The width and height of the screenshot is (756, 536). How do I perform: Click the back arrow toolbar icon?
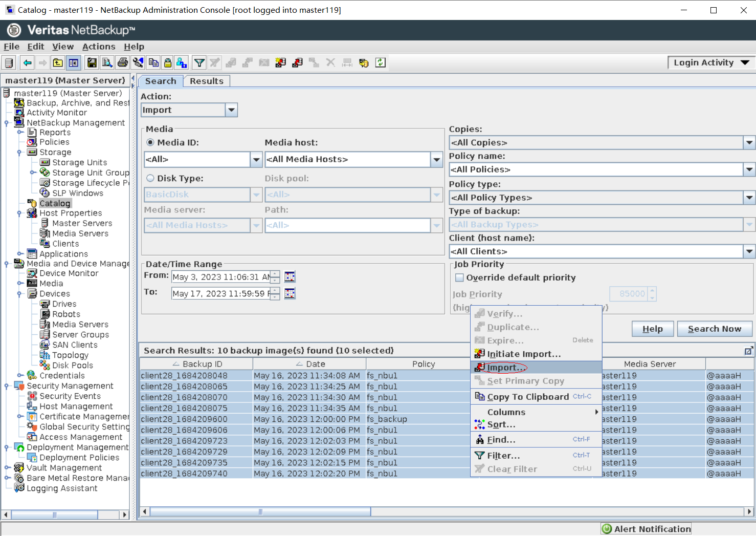tap(28, 63)
